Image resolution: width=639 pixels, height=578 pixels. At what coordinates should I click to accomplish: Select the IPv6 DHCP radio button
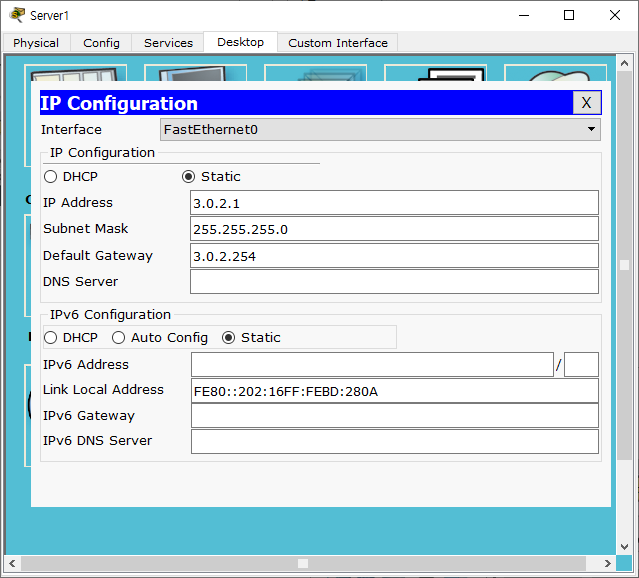(x=51, y=338)
